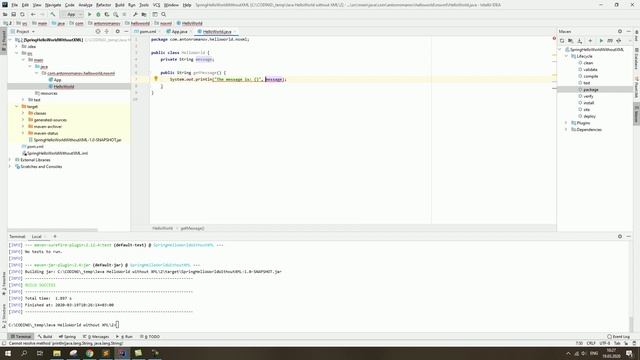Click the Windows Start button

tap(8, 353)
